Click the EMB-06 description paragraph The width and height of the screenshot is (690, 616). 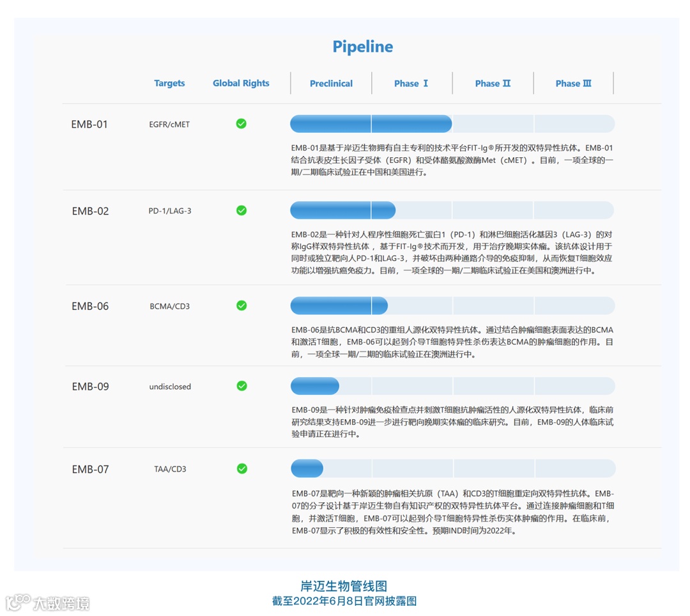(452, 342)
